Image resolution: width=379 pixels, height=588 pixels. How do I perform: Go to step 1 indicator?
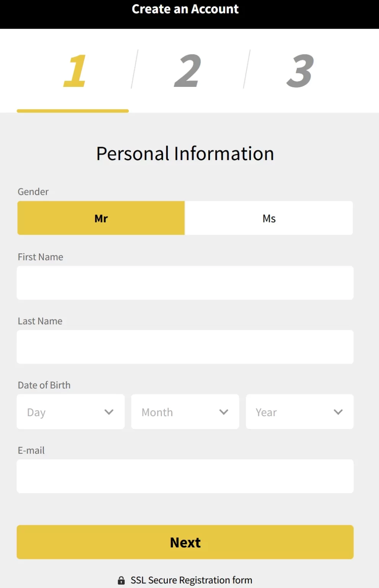pyautogui.click(x=74, y=70)
